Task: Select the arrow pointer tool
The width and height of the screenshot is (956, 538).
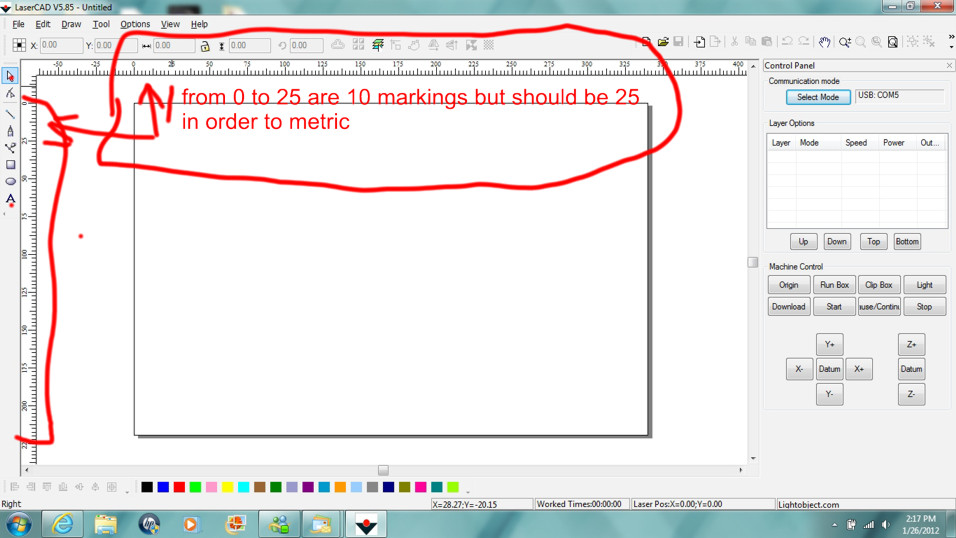Action: click(10, 76)
